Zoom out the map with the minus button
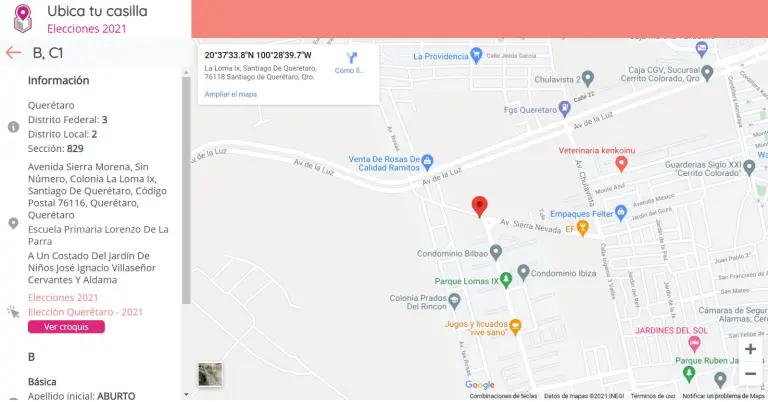The height and width of the screenshot is (402, 768). (750, 374)
